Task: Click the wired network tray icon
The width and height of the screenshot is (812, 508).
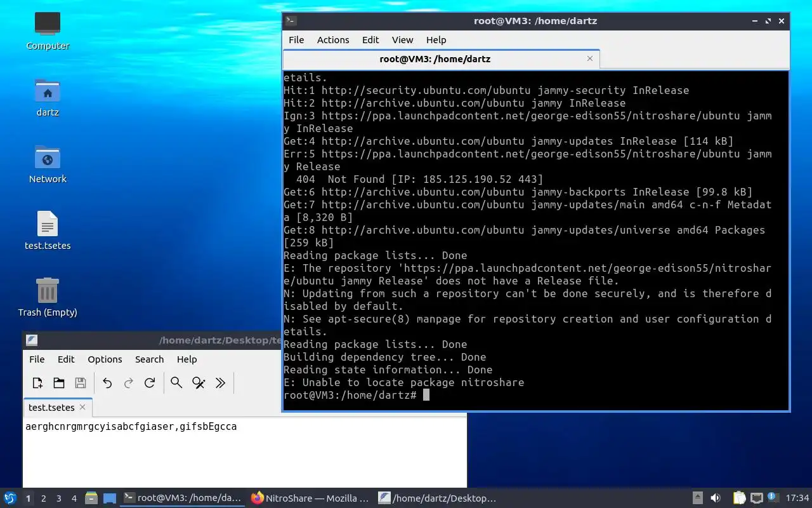Action: click(756, 498)
